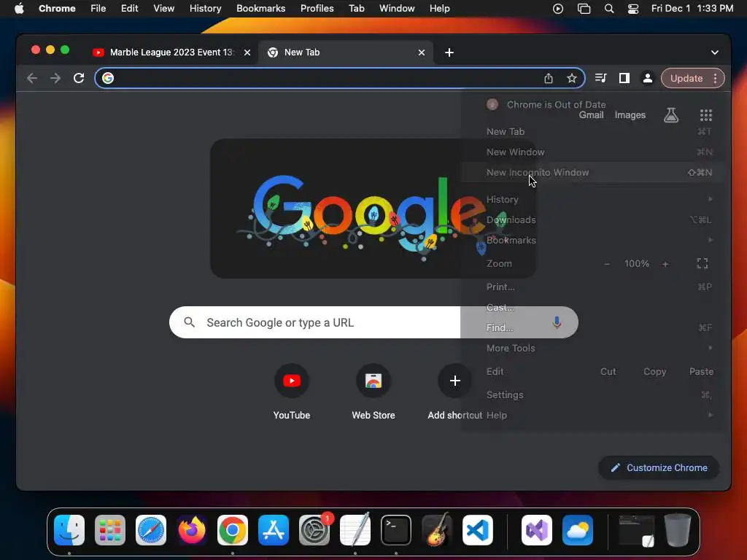Open the Bookmarks menu in menu bar
747x560 pixels.
coord(260,9)
